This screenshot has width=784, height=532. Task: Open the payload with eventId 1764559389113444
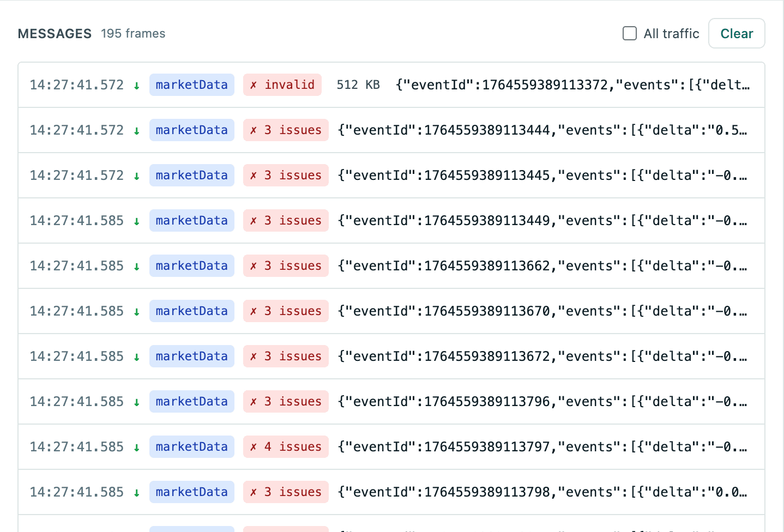click(542, 130)
